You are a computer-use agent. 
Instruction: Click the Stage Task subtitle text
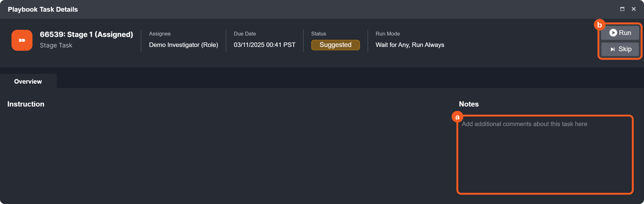tap(56, 45)
